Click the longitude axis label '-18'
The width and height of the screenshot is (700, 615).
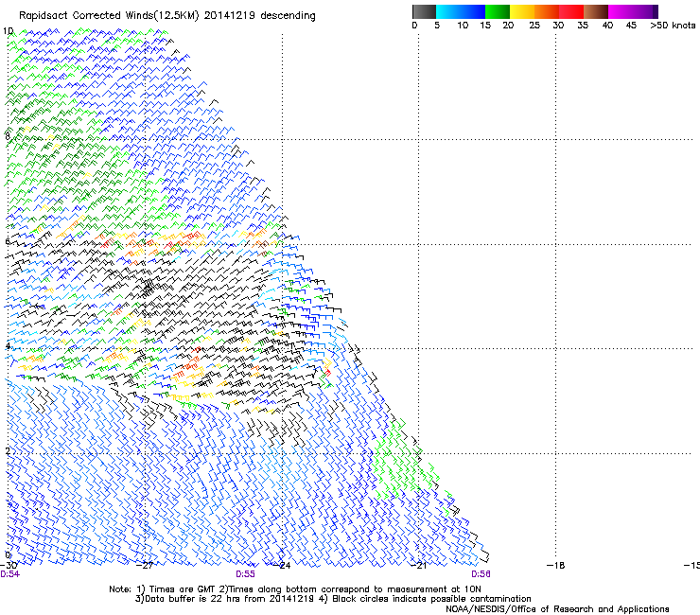556,565
